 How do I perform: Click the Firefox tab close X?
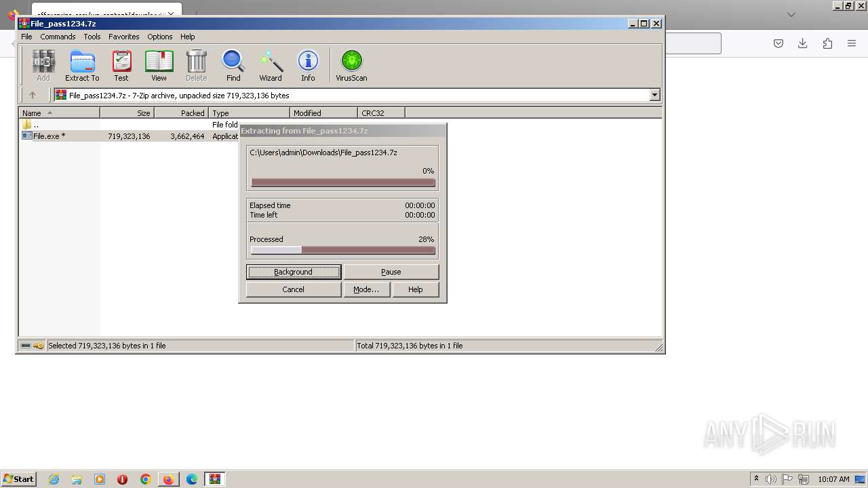coord(172,14)
